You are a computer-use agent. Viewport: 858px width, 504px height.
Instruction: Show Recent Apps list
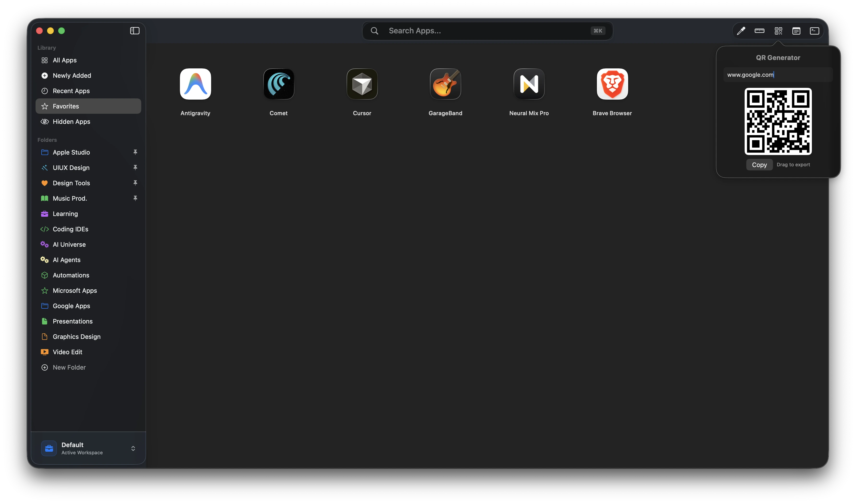click(88, 91)
